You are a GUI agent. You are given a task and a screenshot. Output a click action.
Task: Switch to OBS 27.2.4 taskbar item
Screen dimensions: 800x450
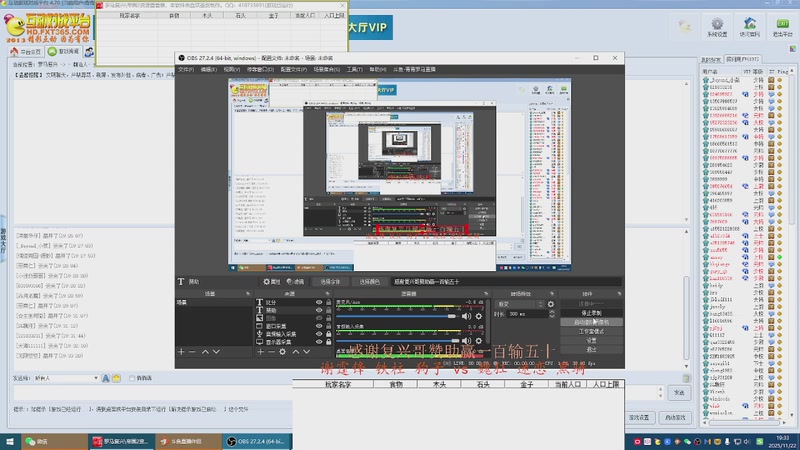pyautogui.click(x=257, y=441)
